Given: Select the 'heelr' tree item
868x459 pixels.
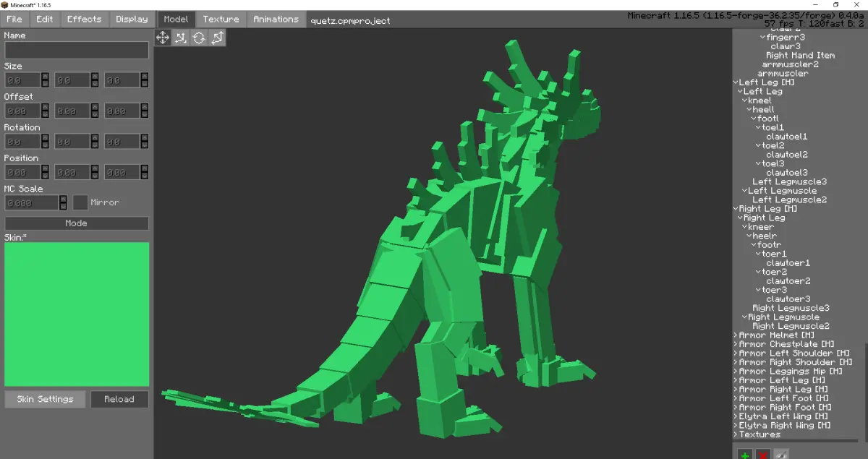Looking at the screenshot, I should click(765, 236).
